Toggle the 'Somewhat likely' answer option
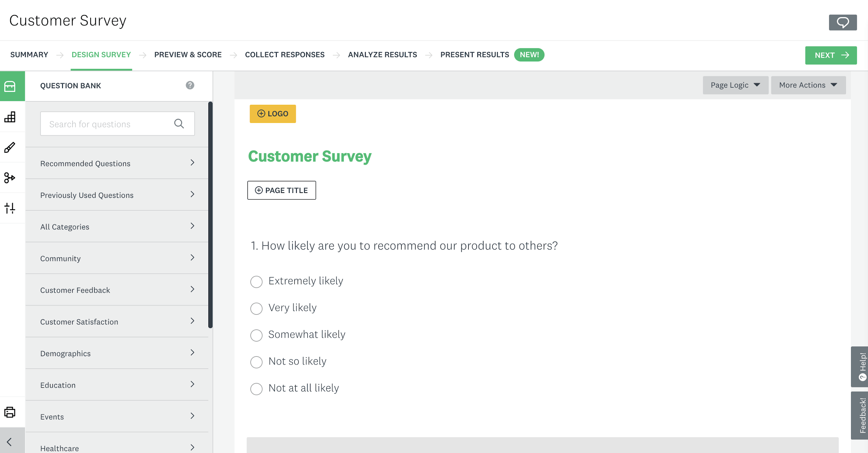Image resolution: width=868 pixels, height=453 pixels. click(x=257, y=335)
